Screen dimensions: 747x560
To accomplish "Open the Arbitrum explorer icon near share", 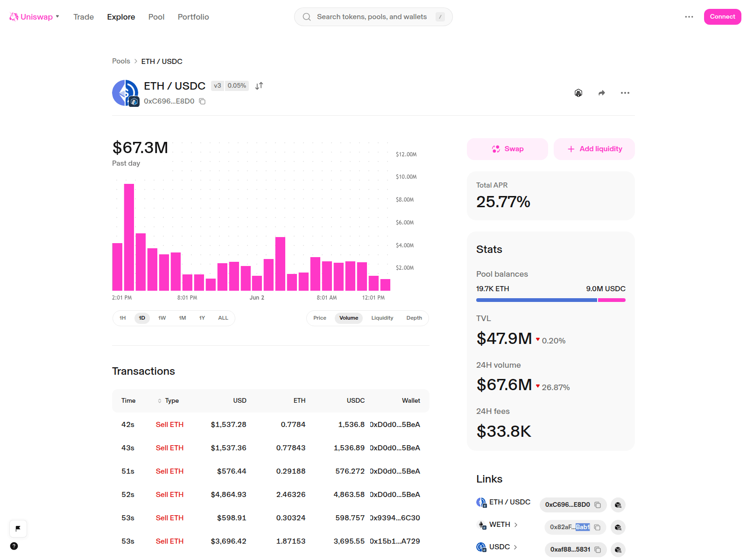I will (x=578, y=93).
